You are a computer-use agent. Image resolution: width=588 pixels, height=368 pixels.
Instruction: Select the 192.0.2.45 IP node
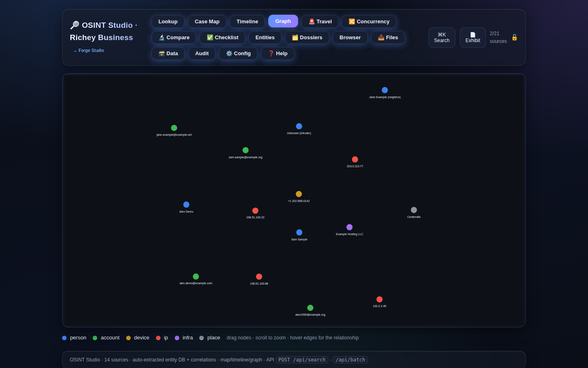379,299
